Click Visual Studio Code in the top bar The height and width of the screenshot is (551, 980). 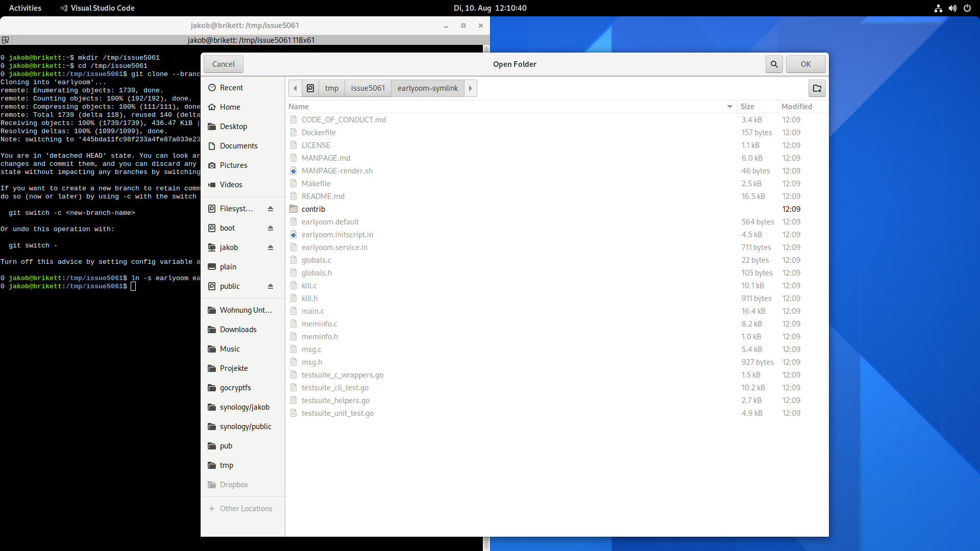(x=97, y=8)
